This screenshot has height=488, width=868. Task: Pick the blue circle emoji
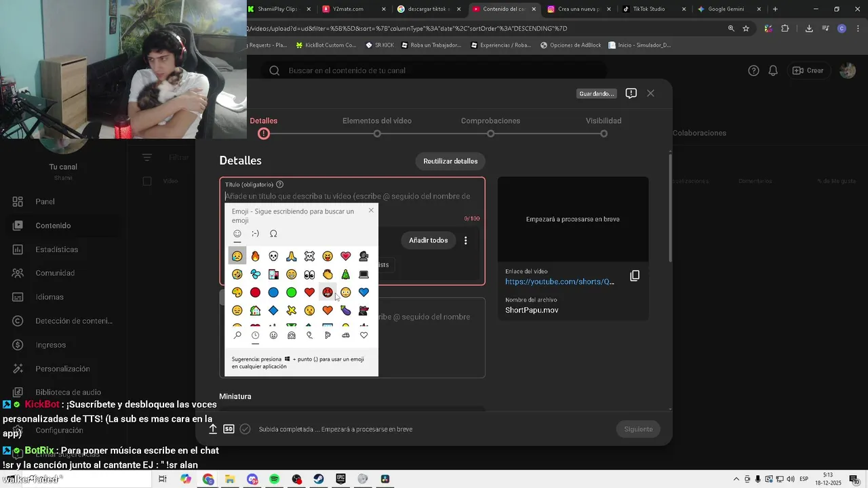coord(273,292)
